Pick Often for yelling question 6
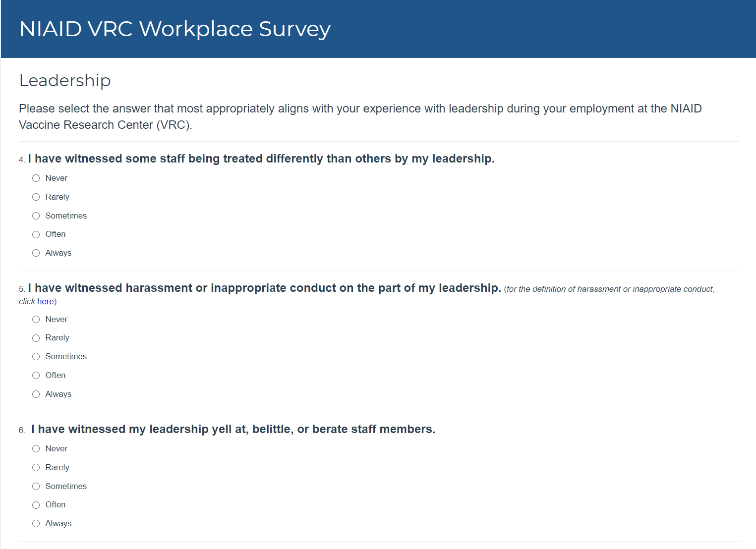Image resolution: width=756 pixels, height=549 pixels. tap(36, 505)
